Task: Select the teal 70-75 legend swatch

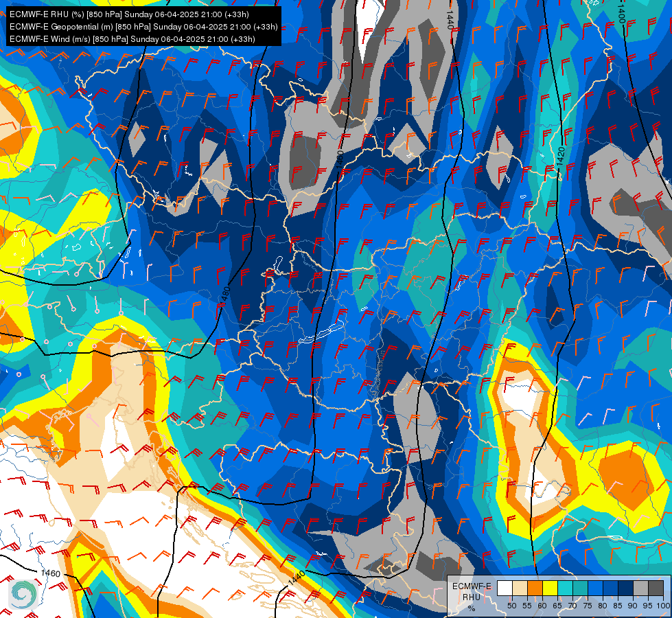Action: [580, 588]
